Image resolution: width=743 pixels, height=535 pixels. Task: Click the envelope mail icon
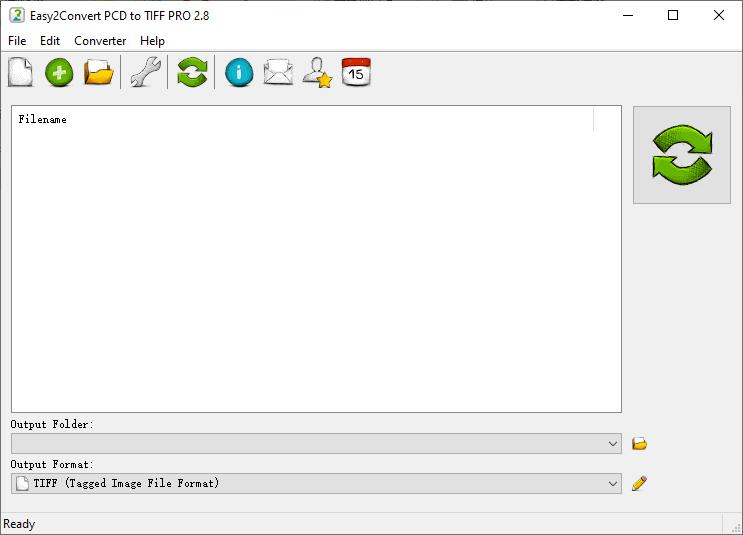click(x=278, y=72)
